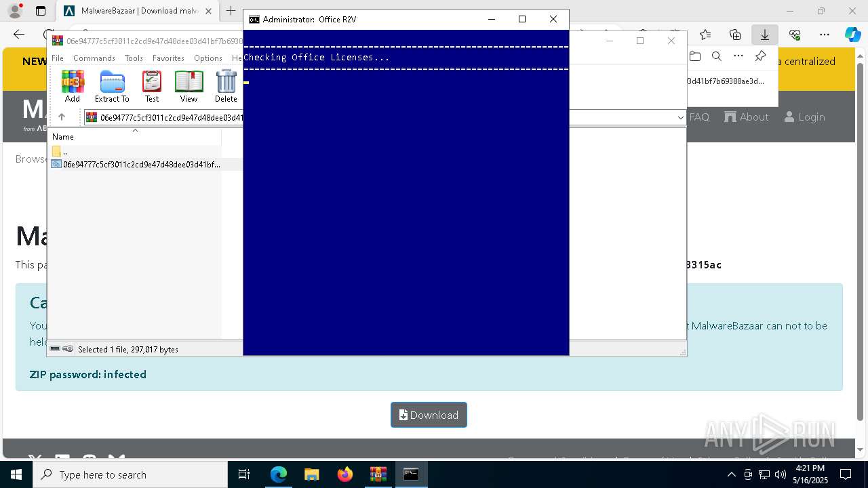Open Microsoft Edge from the taskbar

point(279,474)
